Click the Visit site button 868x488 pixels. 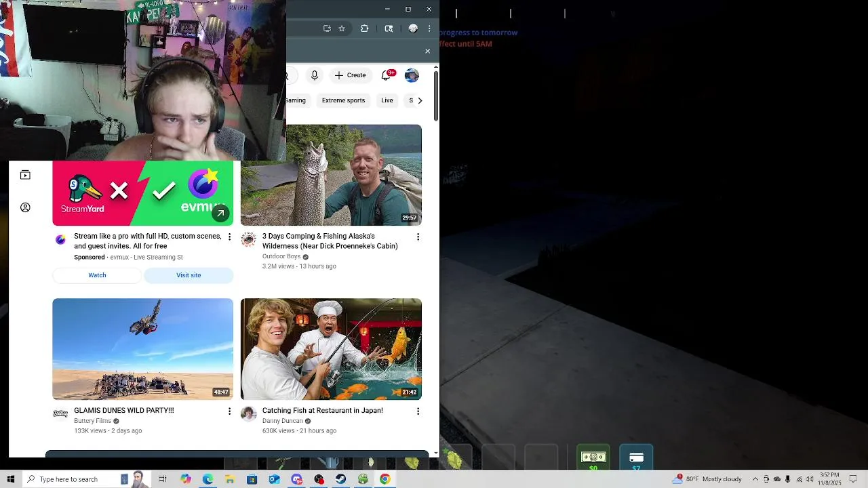(x=189, y=275)
